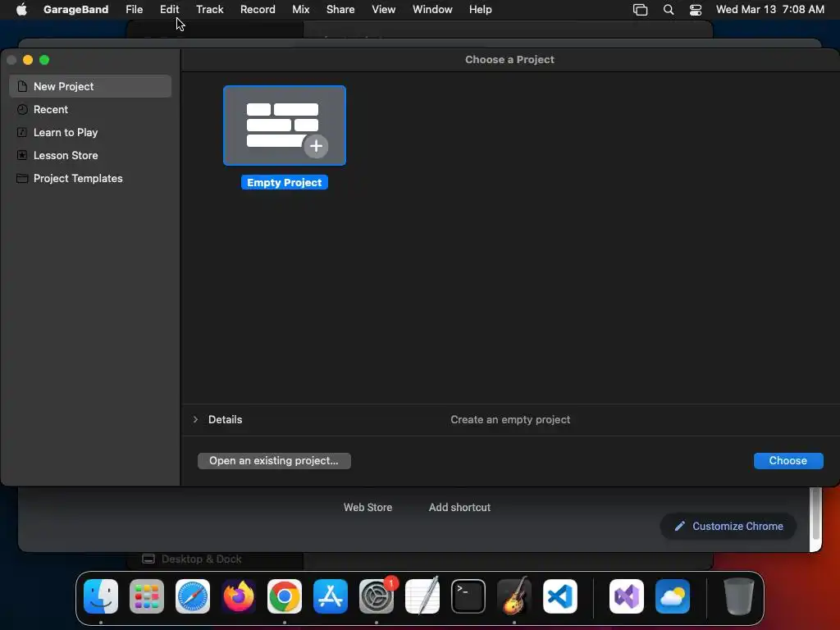Screen dimensions: 840x630
Task: Launch Visual Studio Code from Dock
Action: 560,596
